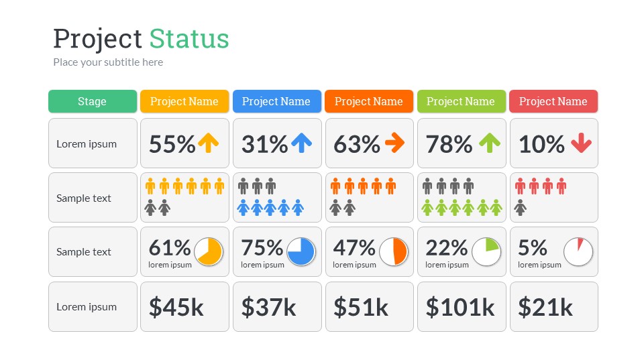
Task: Click the yellow Project Name header
Action: point(184,101)
